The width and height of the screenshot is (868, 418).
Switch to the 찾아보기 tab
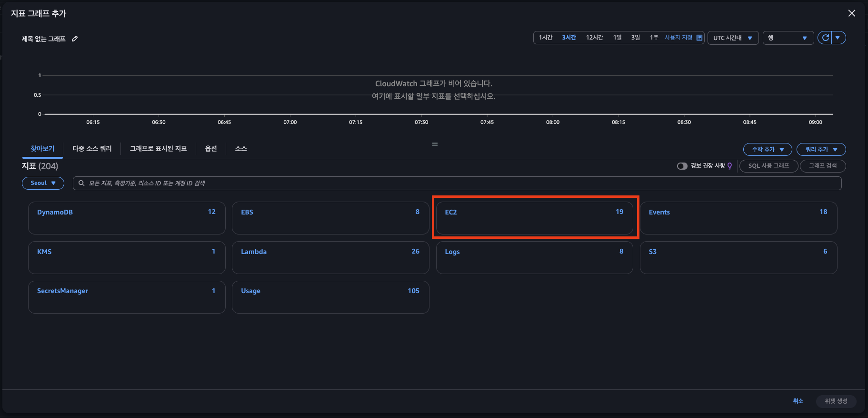pyautogui.click(x=42, y=149)
